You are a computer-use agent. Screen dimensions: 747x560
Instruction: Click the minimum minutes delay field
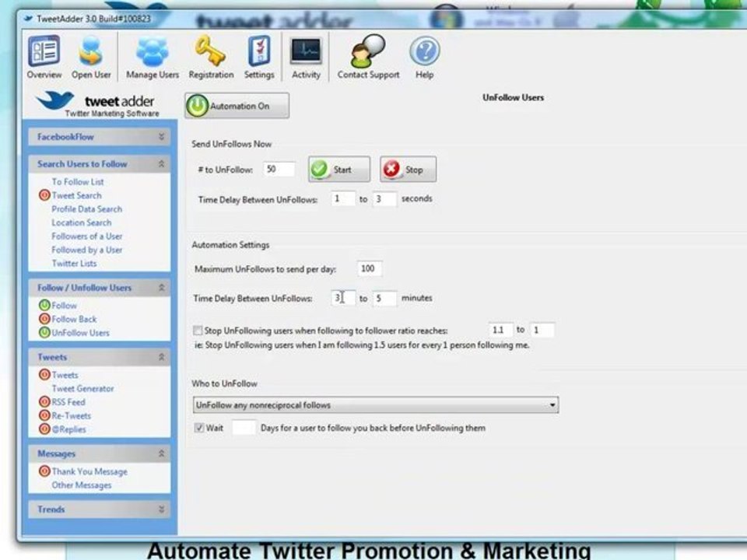coord(343,298)
